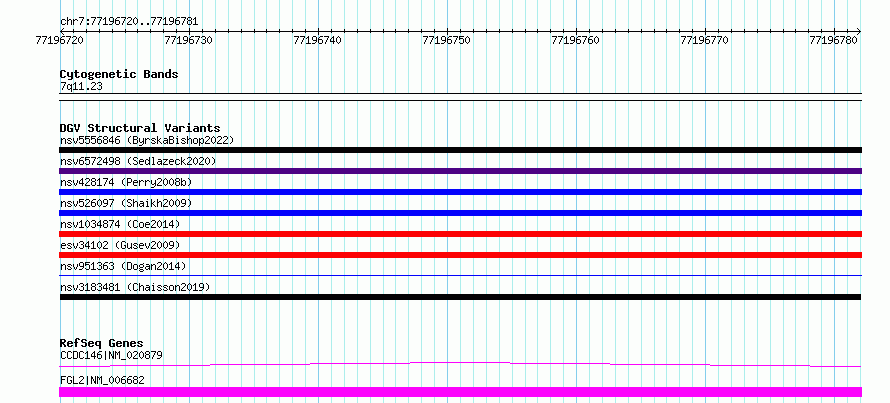Image resolution: width=890 pixels, height=403 pixels.
Task: Select the black nsv5556846 variant bar
Action: 460,150
